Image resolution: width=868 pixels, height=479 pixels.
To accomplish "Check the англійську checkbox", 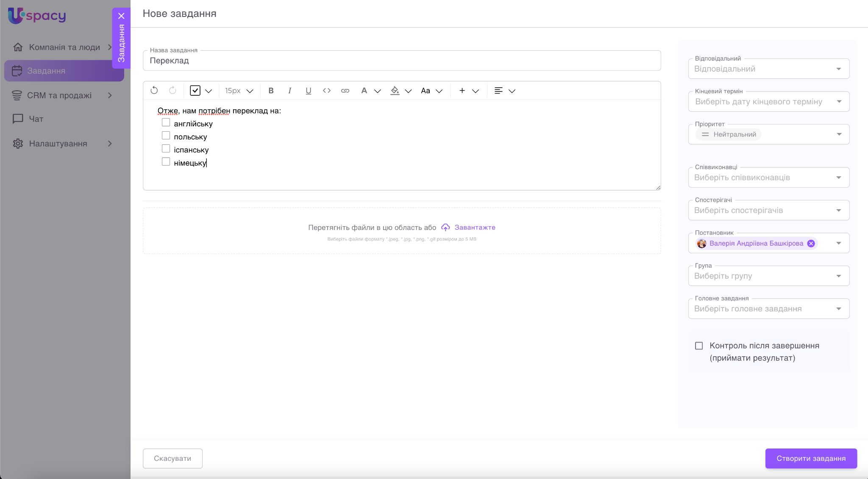I will click(166, 123).
